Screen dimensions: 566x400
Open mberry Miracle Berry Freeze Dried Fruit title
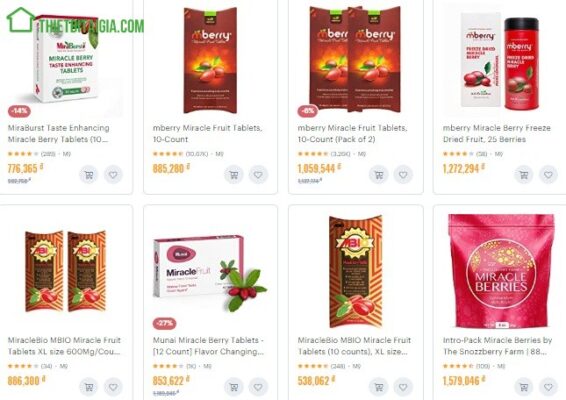click(x=497, y=134)
